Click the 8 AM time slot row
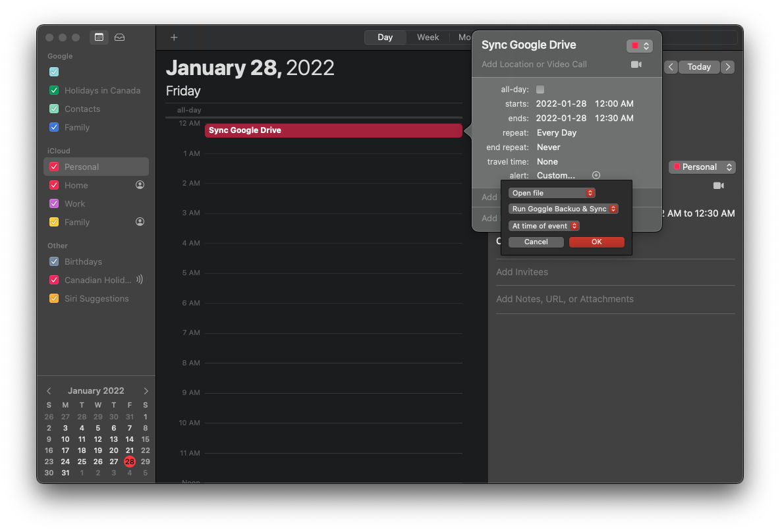 [333, 378]
